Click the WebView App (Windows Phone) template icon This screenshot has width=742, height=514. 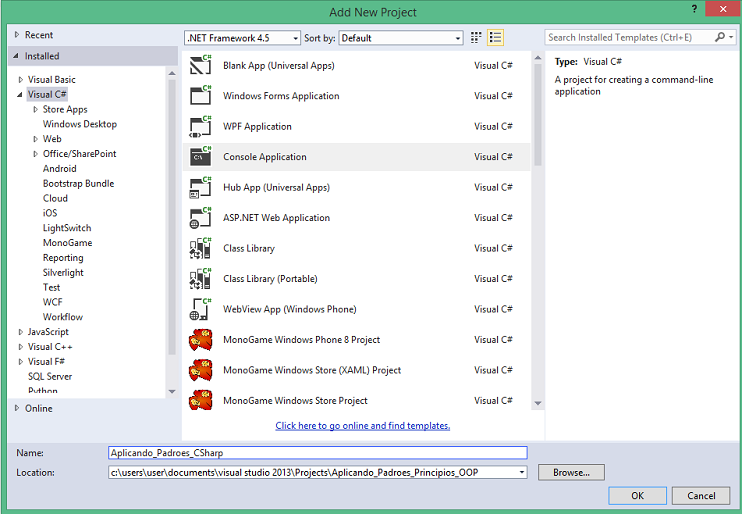[200, 309]
